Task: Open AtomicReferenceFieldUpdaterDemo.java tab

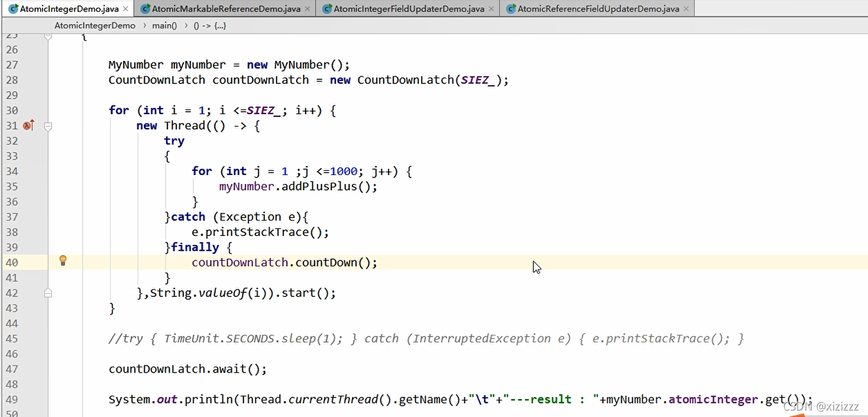Action: (597, 9)
